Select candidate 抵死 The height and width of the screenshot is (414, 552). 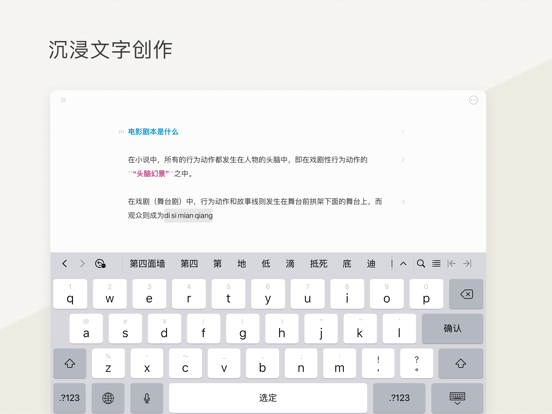pyautogui.click(x=319, y=264)
